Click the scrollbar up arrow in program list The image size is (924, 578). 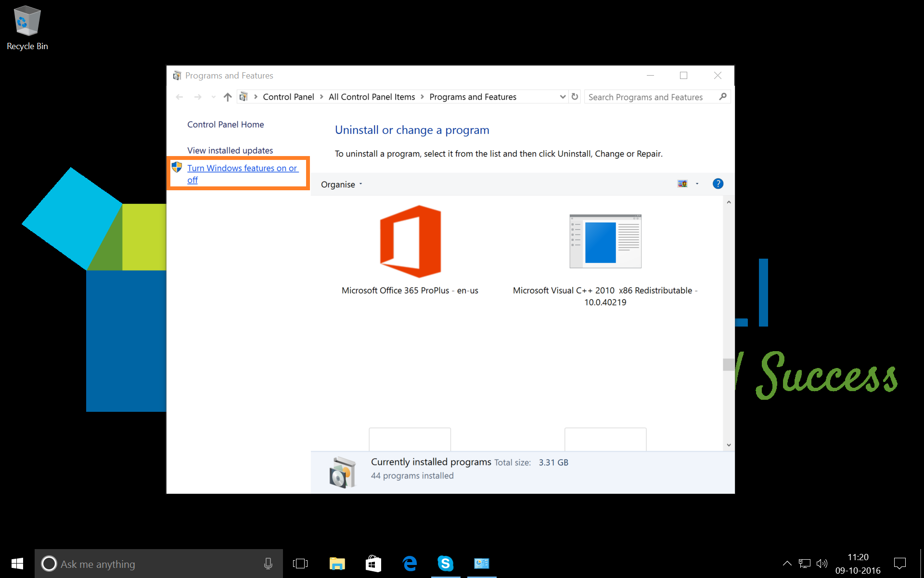point(729,202)
